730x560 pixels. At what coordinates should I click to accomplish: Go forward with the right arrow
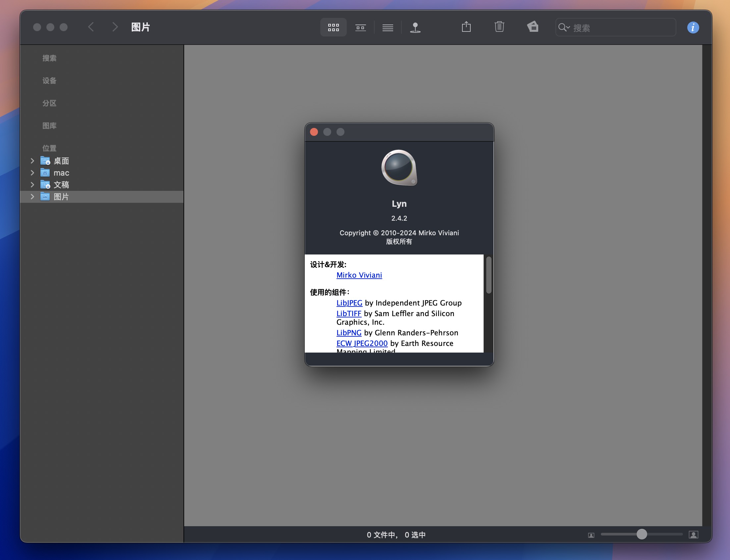coord(115,27)
